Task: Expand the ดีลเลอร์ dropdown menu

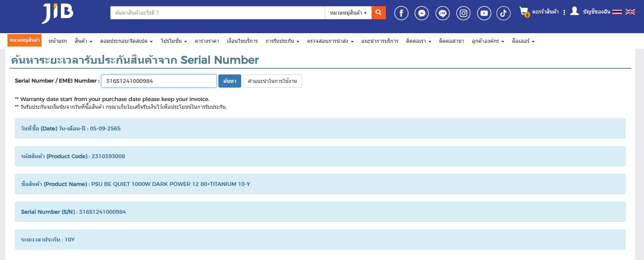Action: tap(523, 41)
